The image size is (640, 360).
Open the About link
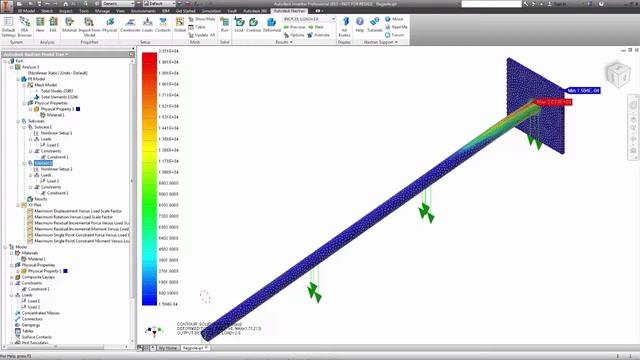[394, 19]
